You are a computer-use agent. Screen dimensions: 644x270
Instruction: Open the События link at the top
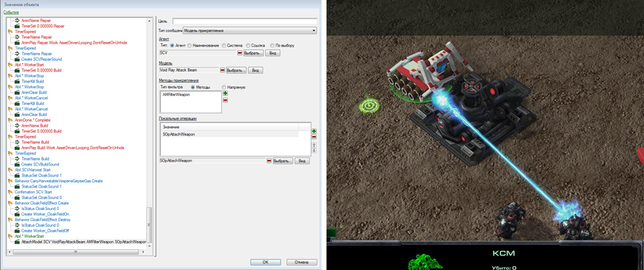coord(11,12)
